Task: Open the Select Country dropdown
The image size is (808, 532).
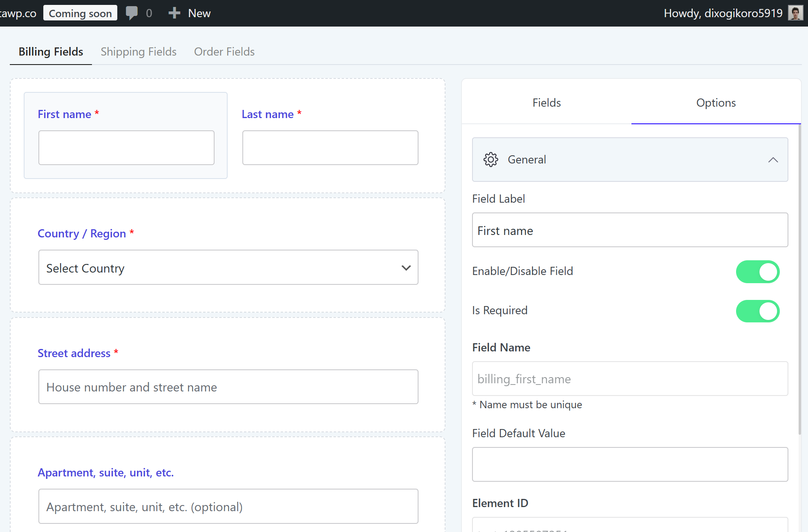Action: 228,268
